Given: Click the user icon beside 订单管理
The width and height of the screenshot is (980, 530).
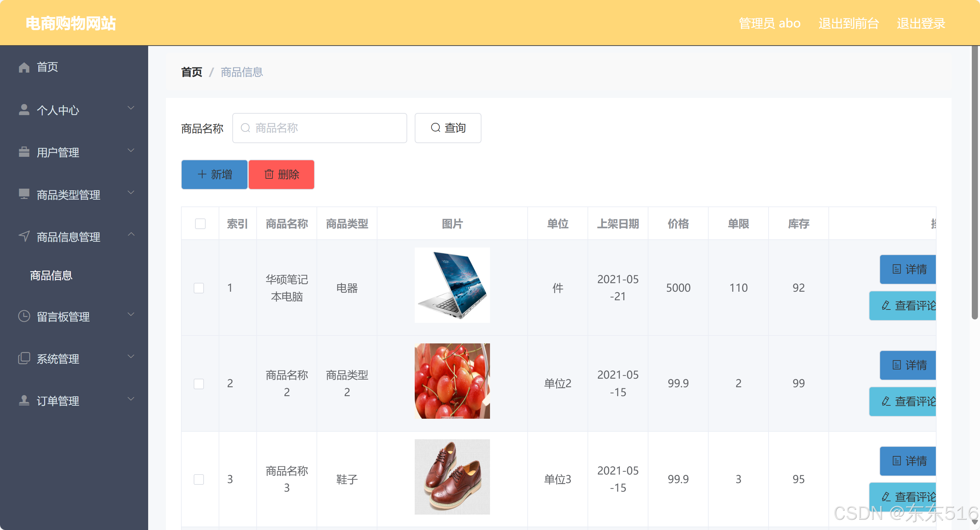Looking at the screenshot, I should (24, 401).
